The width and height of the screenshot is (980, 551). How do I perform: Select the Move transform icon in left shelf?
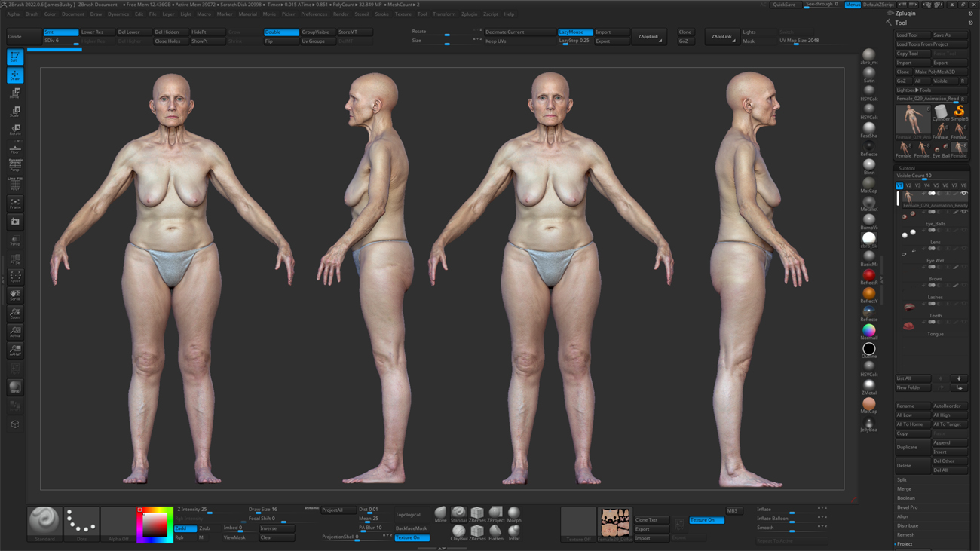[14, 93]
